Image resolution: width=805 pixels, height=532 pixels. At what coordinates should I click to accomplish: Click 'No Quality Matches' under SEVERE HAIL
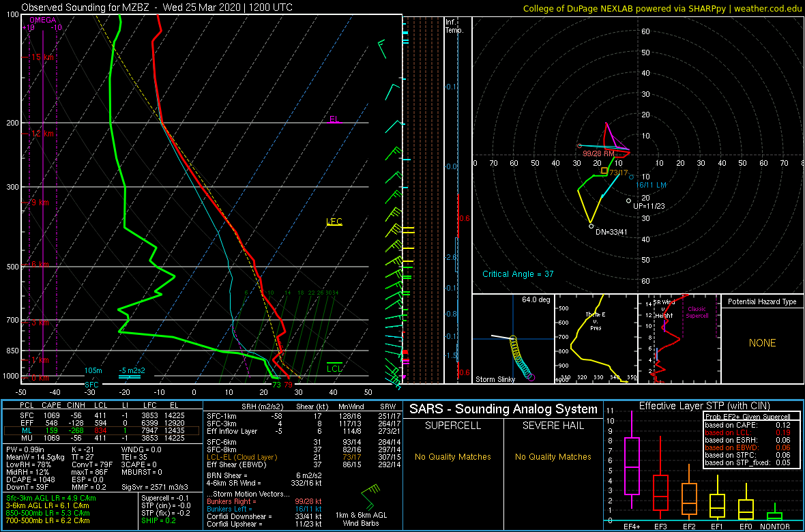[x=553, y=456]
